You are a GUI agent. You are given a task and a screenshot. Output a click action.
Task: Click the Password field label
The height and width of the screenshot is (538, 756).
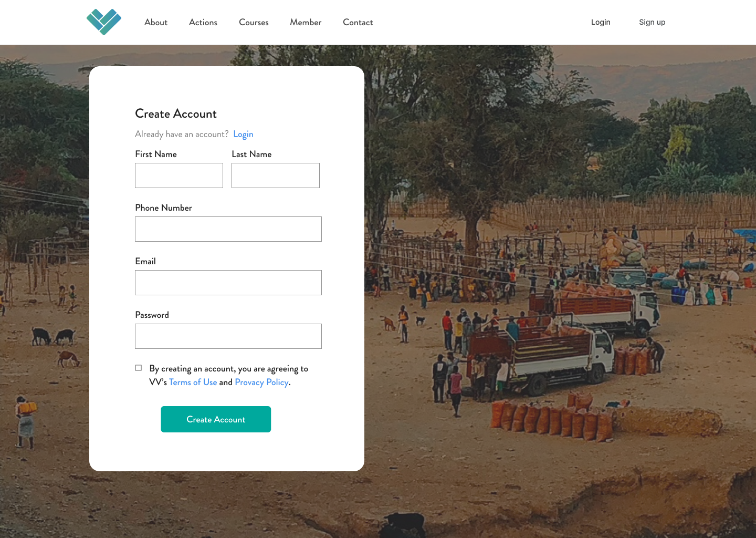[x=152, y=315]
